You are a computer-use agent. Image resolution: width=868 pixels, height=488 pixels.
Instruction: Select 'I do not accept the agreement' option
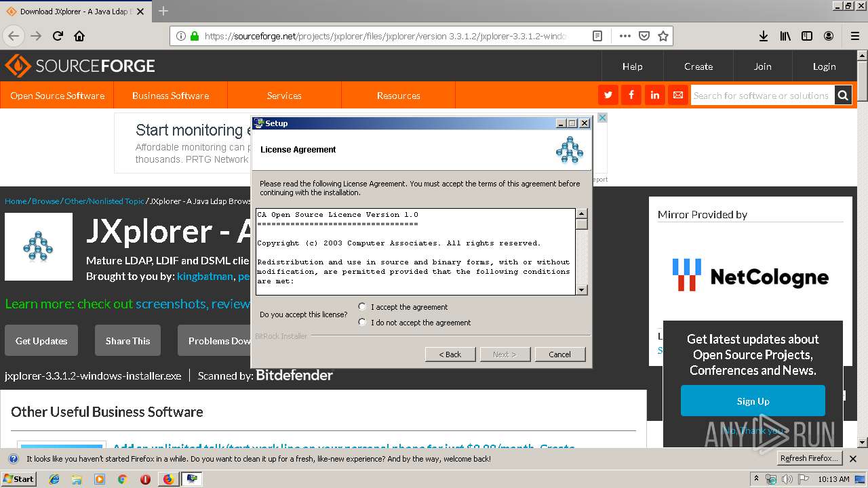[362, 323]
